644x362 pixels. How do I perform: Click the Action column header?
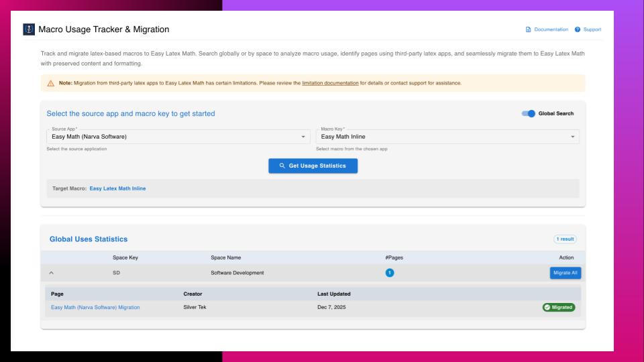566,257
